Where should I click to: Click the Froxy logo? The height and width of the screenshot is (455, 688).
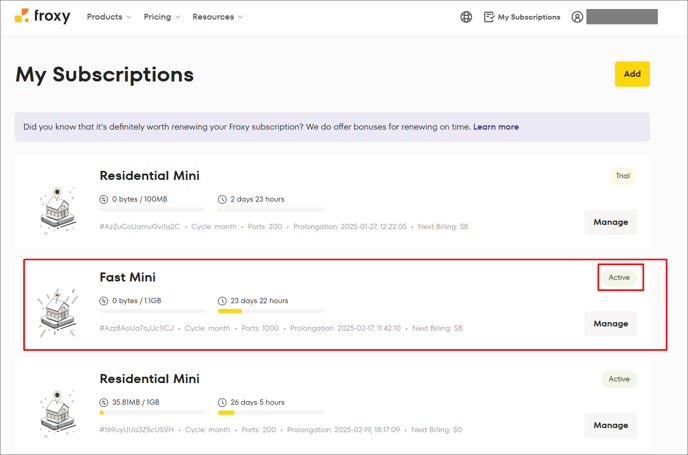click(42, 16)
